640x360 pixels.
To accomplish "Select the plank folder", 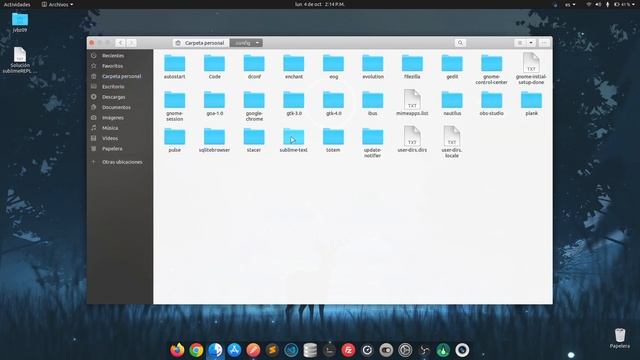I will coord(531,103).
